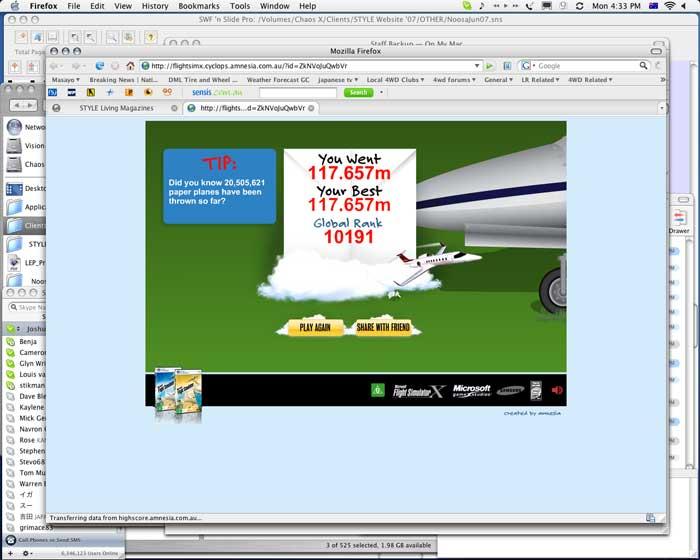Click the Samsung sponsor logo
Screen dimensions: 700x560
pyautogui.click(x=509, y=390)
